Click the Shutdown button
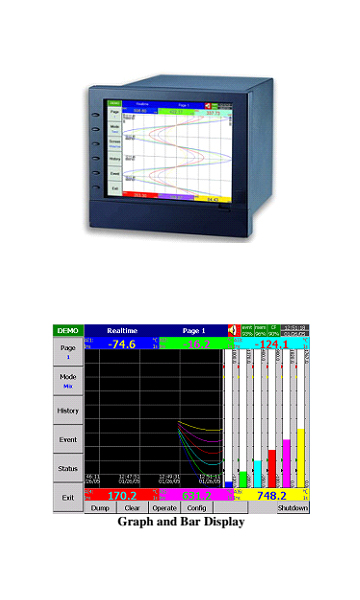The image size is (360, 600). coord(293,508)
